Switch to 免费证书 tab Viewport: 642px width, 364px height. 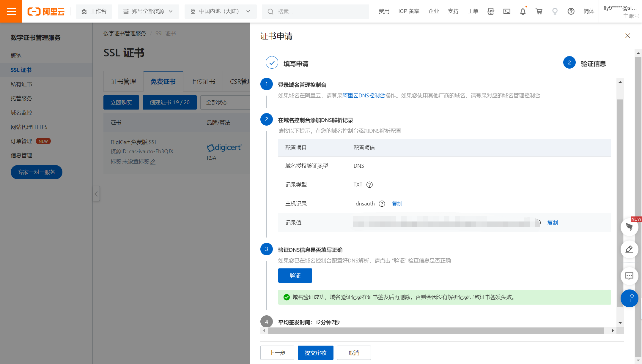[163, 81]
